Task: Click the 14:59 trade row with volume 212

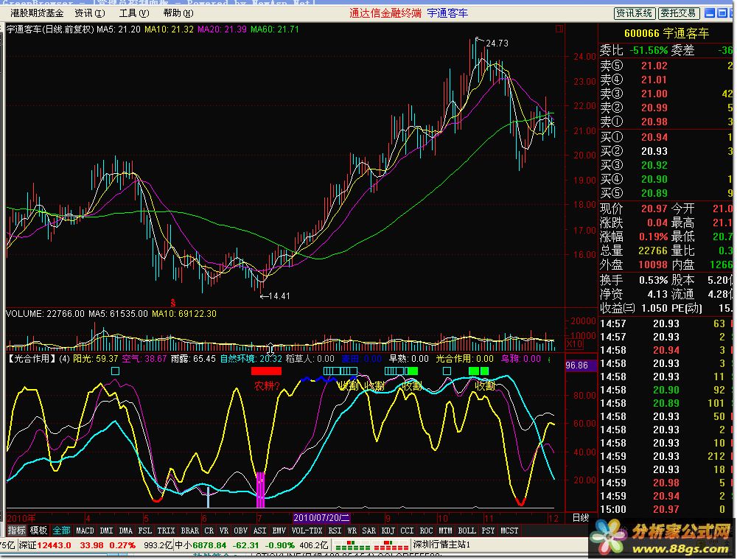Action: click(666, 456)
